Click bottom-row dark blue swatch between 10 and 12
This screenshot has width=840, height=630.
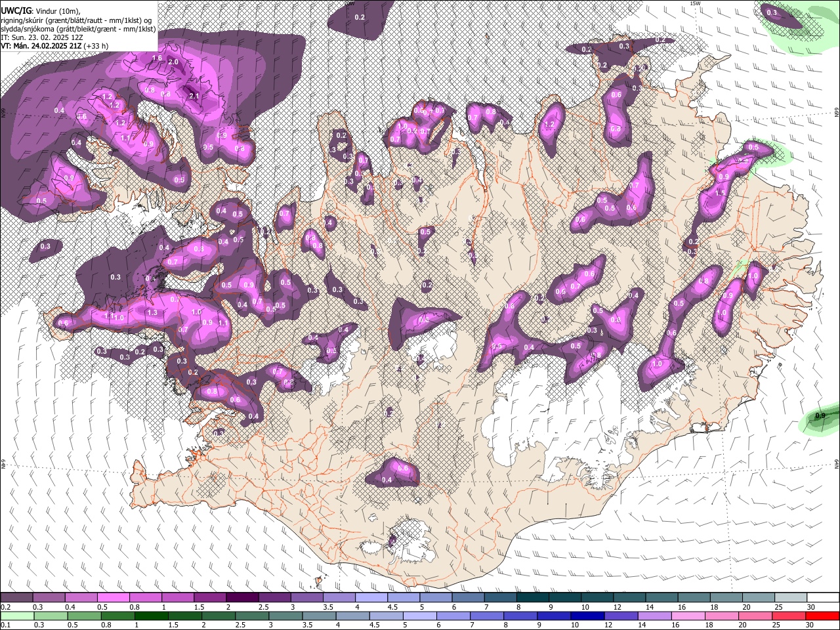coord(587,616)
